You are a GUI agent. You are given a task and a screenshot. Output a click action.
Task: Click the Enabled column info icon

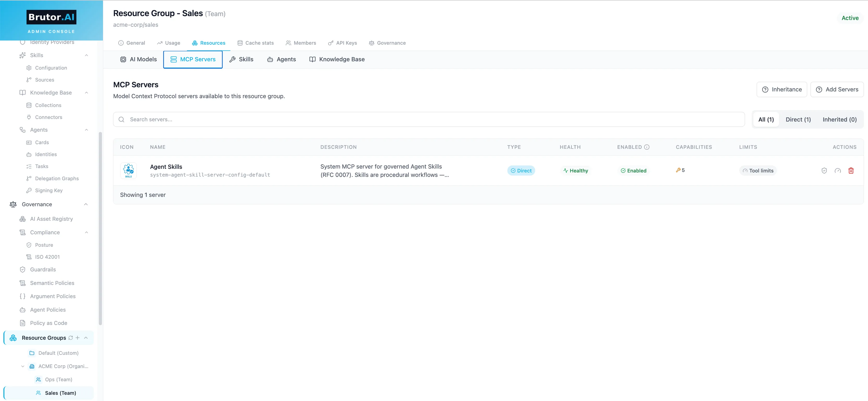click(x=647, y=147)
